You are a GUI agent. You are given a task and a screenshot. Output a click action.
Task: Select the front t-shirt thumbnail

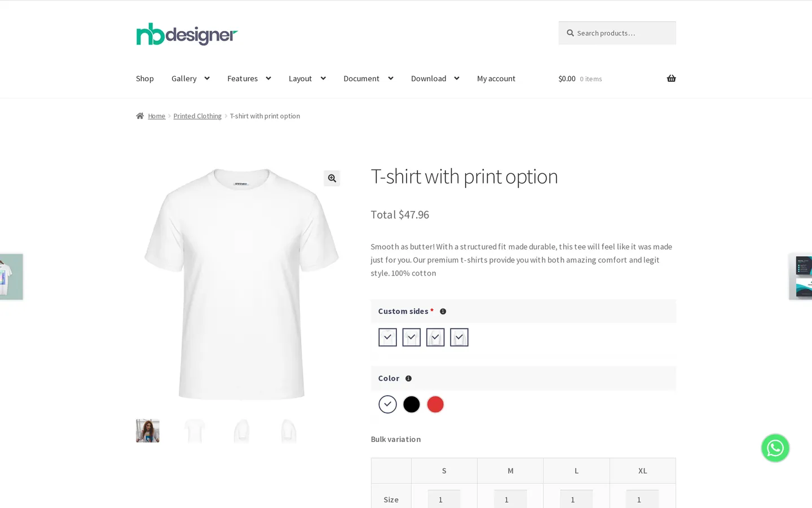pos(195,431)
